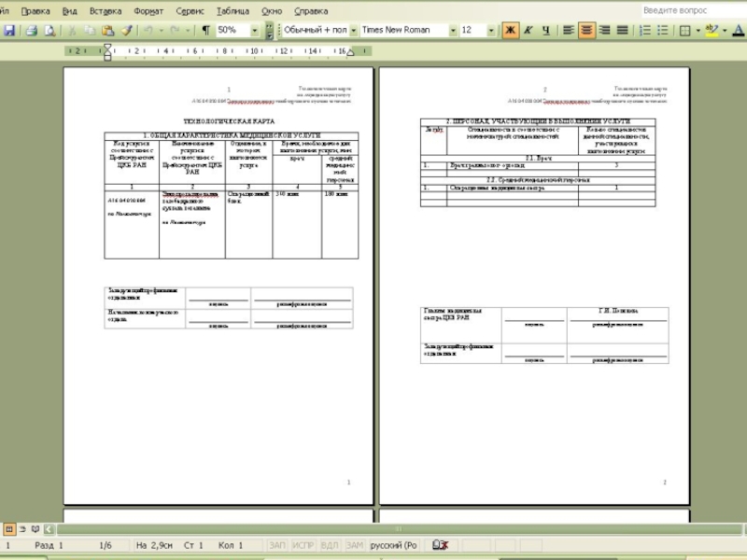Click the spelling check status icon
This screenshot has width=747, height=560.
(440, 545)
